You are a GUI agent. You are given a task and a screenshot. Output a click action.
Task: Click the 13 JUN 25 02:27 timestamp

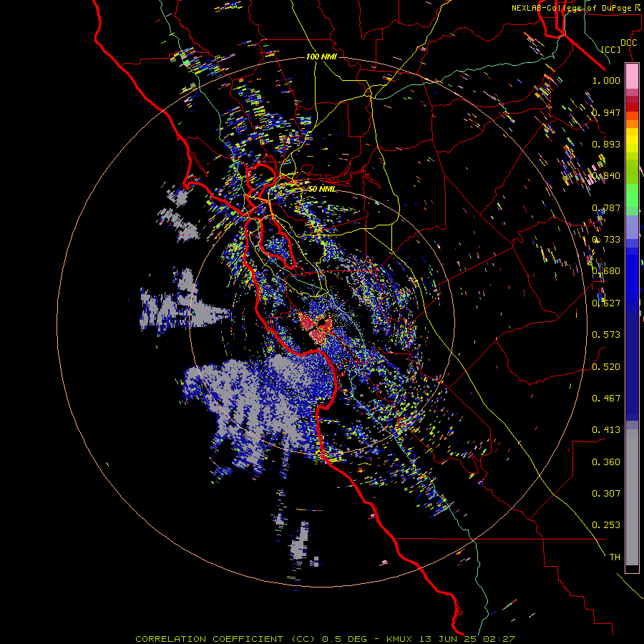pyautogui.click(x=467, y=639)
